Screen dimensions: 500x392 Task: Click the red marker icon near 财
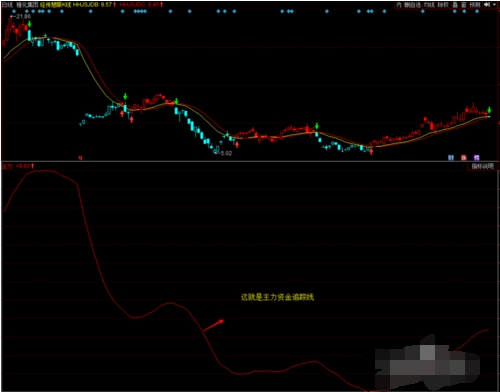[x=464, y=158]
